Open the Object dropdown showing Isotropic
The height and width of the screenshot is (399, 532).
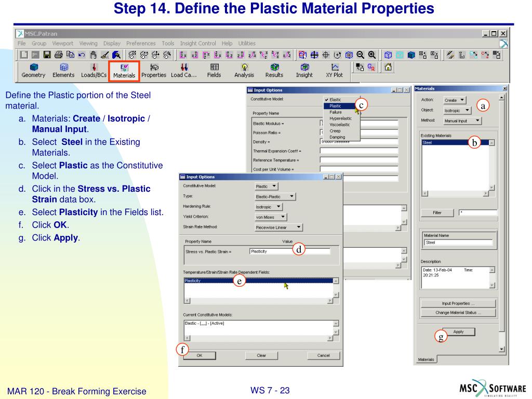click(457, 110)
